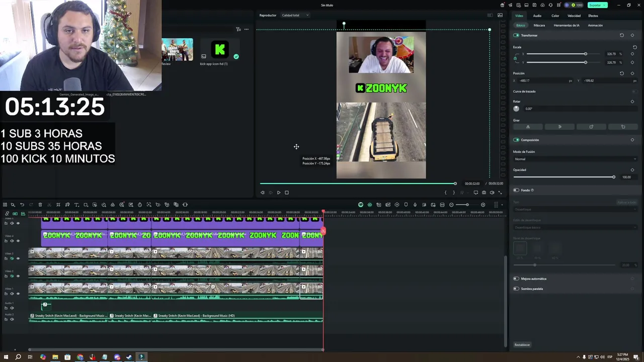
Task: Hide the Video 3 track with eye icon
Action: (18, 258)
